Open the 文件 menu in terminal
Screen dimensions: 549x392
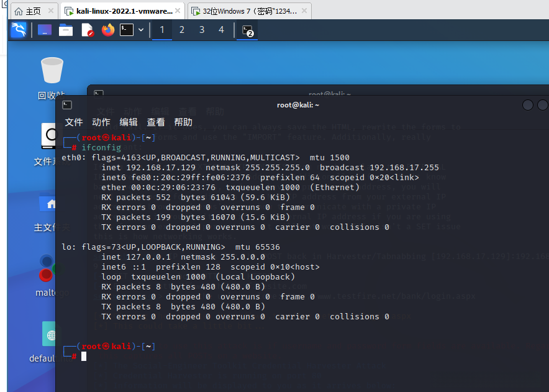point(74,122)
